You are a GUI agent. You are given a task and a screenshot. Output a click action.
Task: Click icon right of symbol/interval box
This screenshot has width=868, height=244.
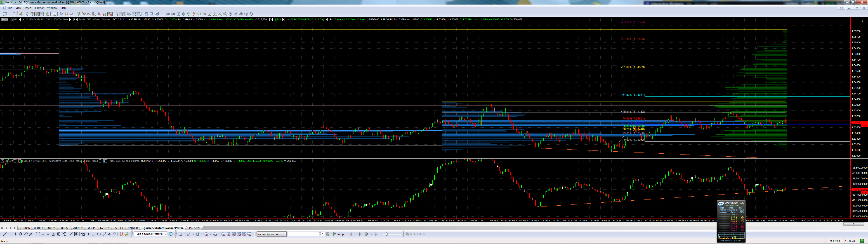(x=171, y=234)
